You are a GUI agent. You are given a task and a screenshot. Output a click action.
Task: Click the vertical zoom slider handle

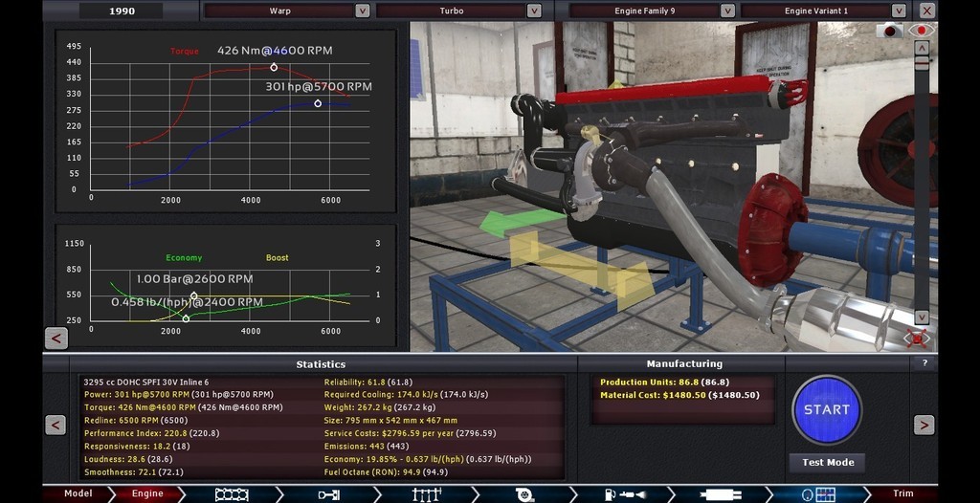pyautogui.click(x=922, y=63)
